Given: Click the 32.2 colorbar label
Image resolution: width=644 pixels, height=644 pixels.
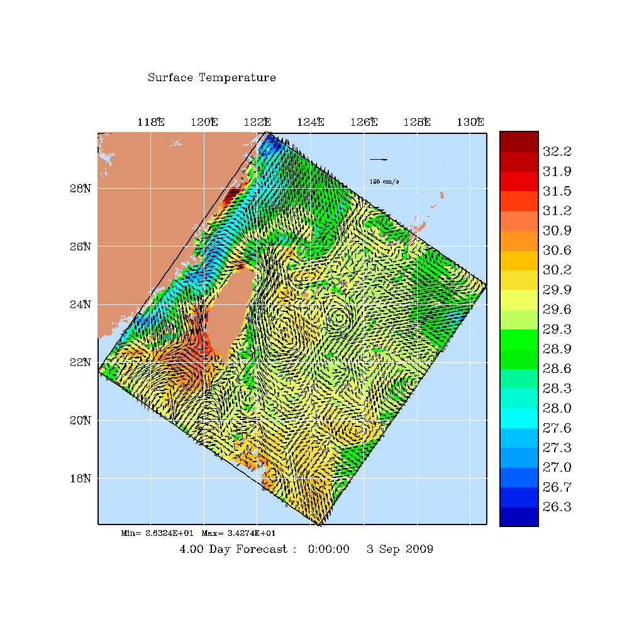Looking at the screenshot, I should 557,152.
